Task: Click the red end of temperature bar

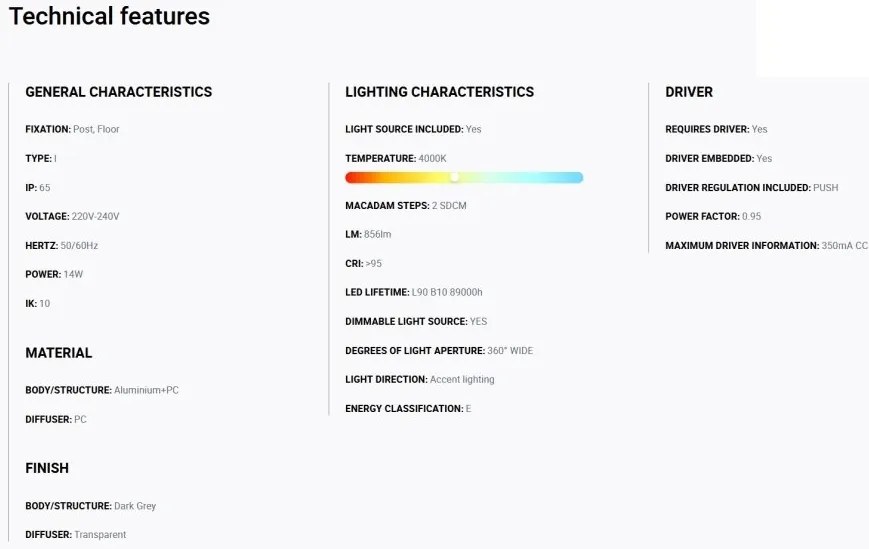Action: click(x=352, y=177)
